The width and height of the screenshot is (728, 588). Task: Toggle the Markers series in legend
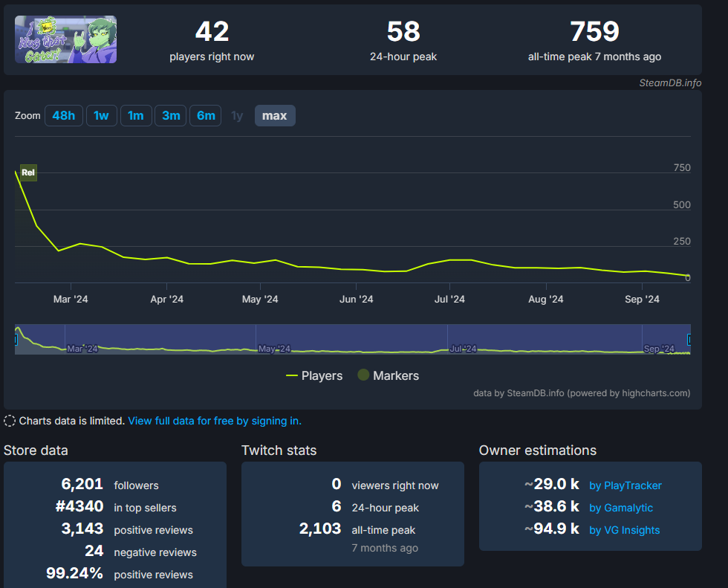pyautogui.click(x=388, y=375)
